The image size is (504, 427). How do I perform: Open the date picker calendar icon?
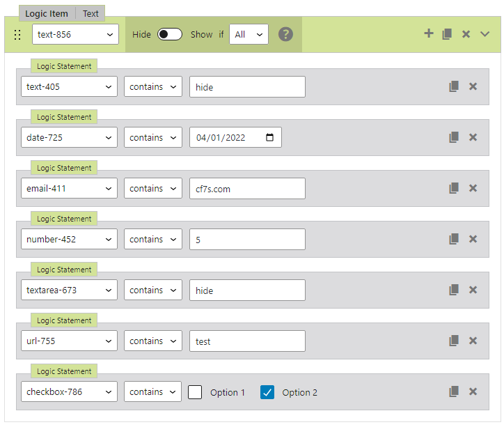pos(270,137)
